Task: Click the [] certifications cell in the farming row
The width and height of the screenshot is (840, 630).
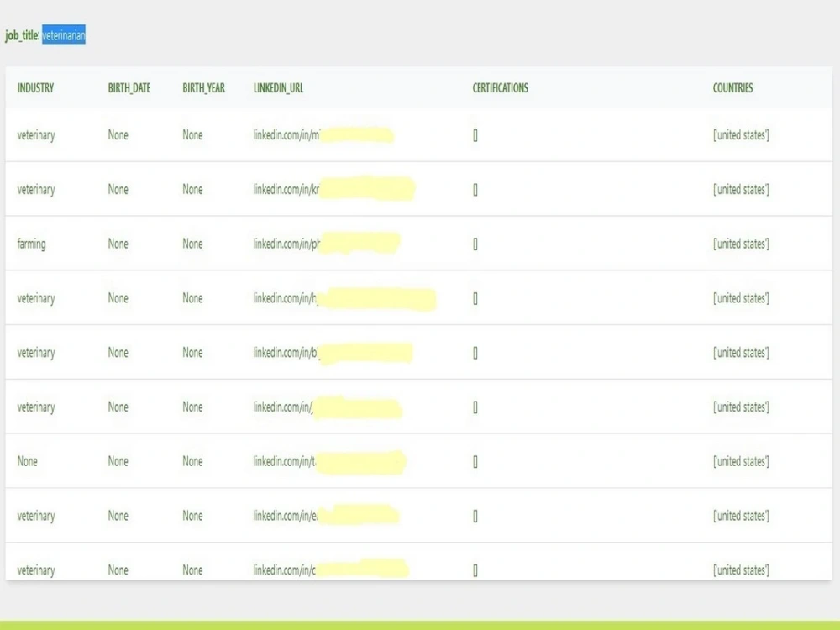Action: (475, 244)
